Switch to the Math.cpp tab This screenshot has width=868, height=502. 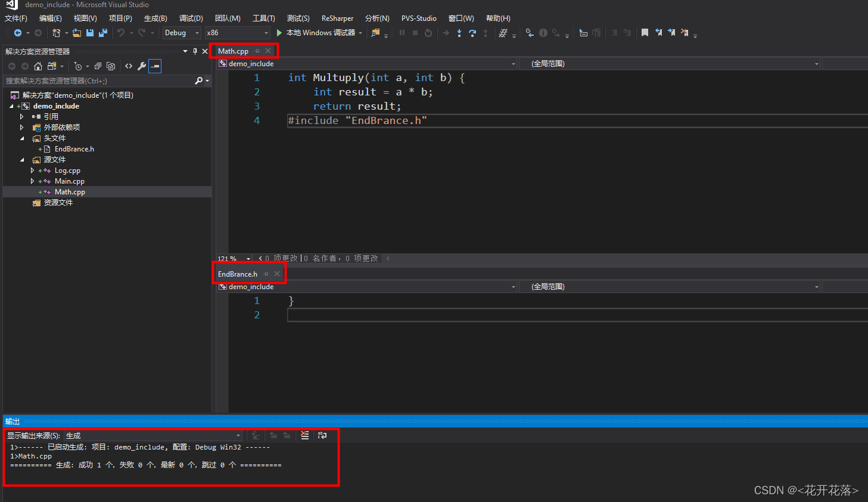(x=233, y=51)
